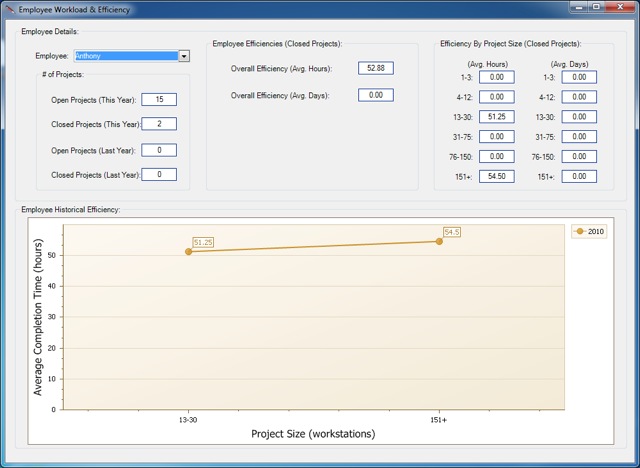Click the Open Projects (This Year) field

pos(159,100)
